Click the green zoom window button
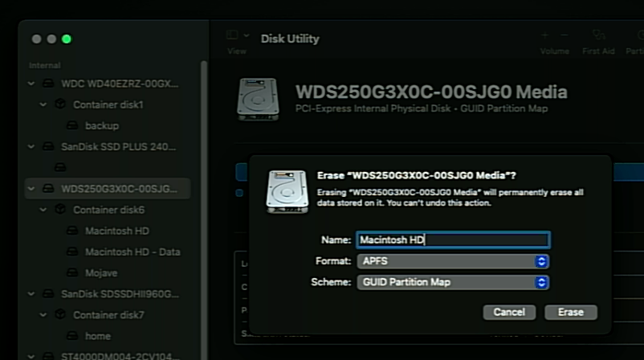The height and width of the screenshot is (360, 644). [66, 39]
